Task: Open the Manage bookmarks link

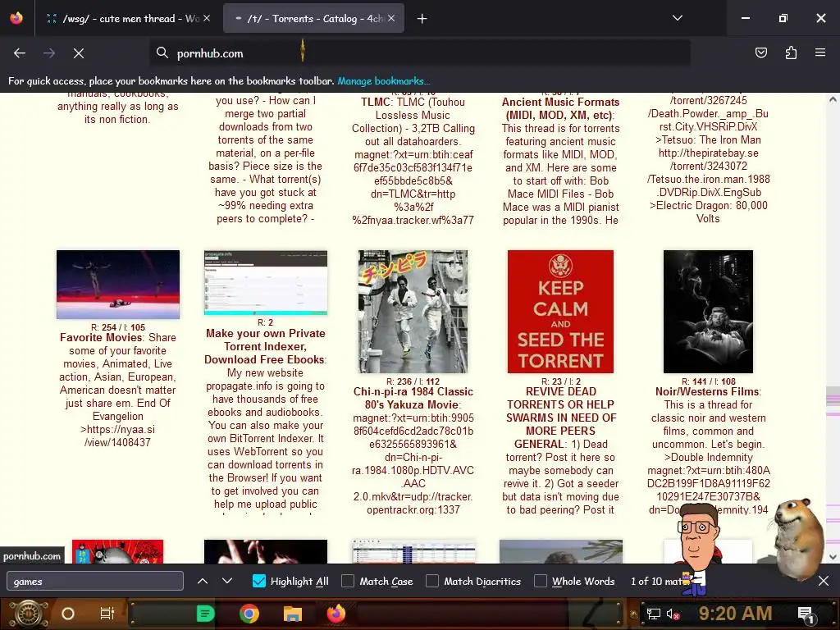Action: [384, 81]
